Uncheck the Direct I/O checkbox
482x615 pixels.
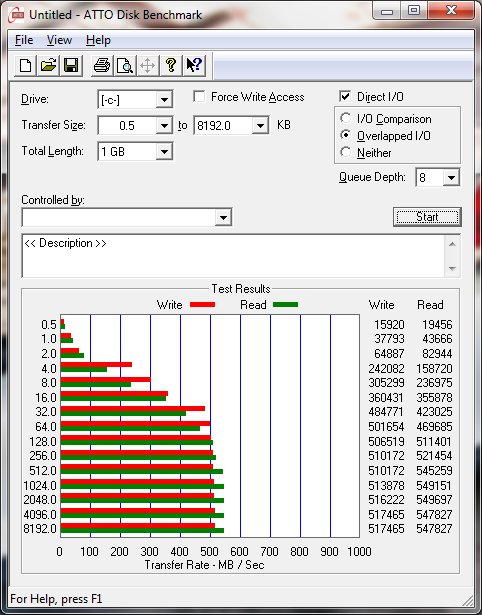pyautogui.click(x=345, y=96)
